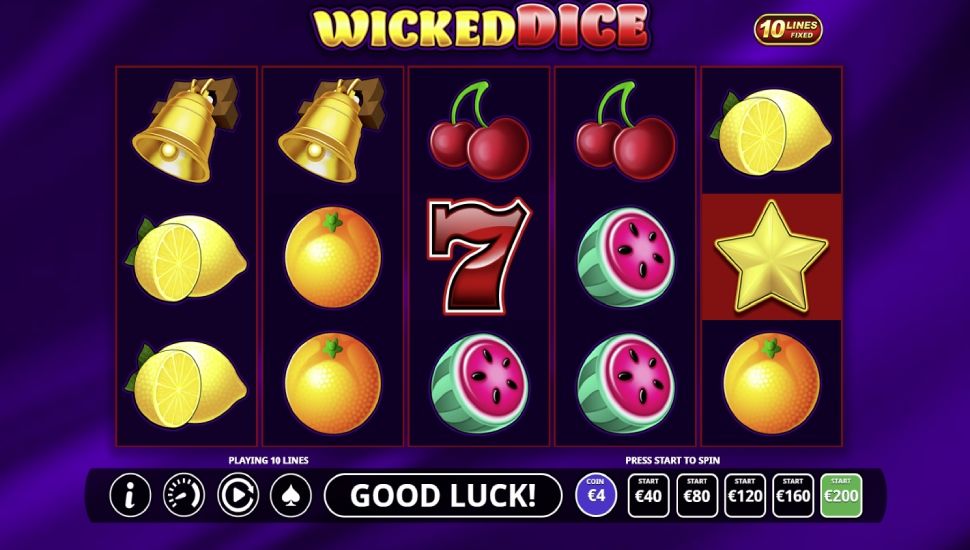Click the watermelon in fourth reel middle row
970x550 pixels.
tap(625, 257)
